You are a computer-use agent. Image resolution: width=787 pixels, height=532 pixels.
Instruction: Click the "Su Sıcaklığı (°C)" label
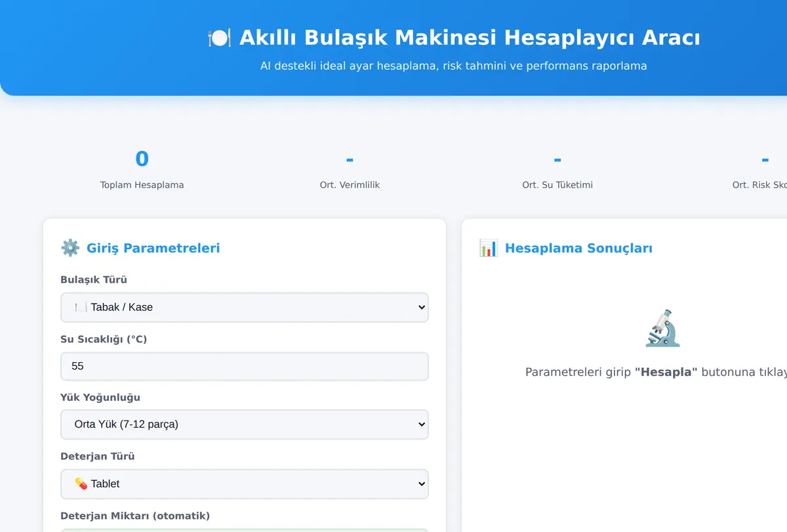click(x=104, y=339)
